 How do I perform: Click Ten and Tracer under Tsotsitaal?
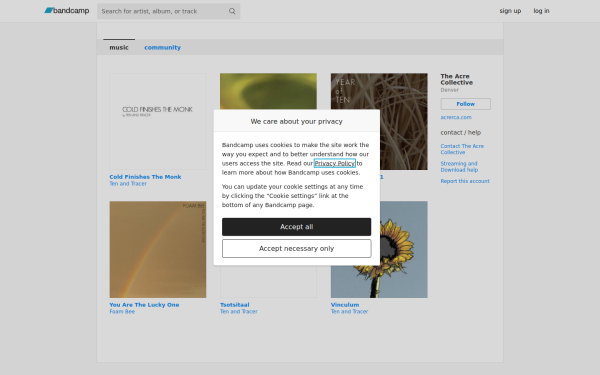[238, 311]
